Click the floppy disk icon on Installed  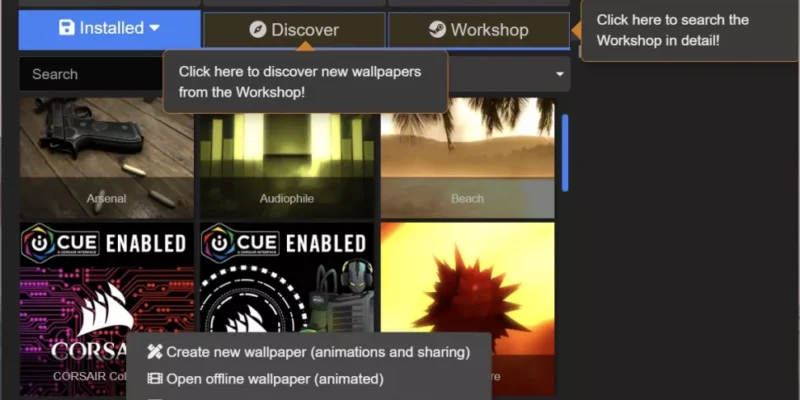[67, 29]
